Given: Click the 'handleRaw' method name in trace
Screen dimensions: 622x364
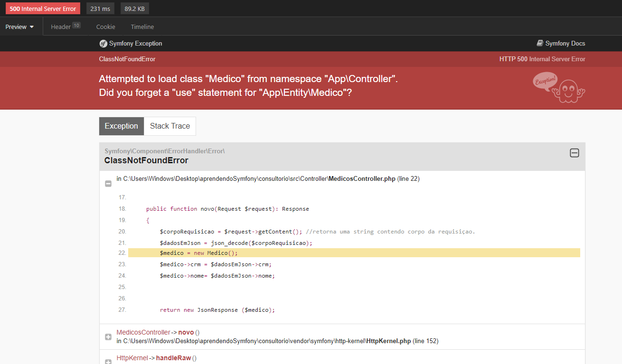Looking at the screenshot, I should [173, 358].
